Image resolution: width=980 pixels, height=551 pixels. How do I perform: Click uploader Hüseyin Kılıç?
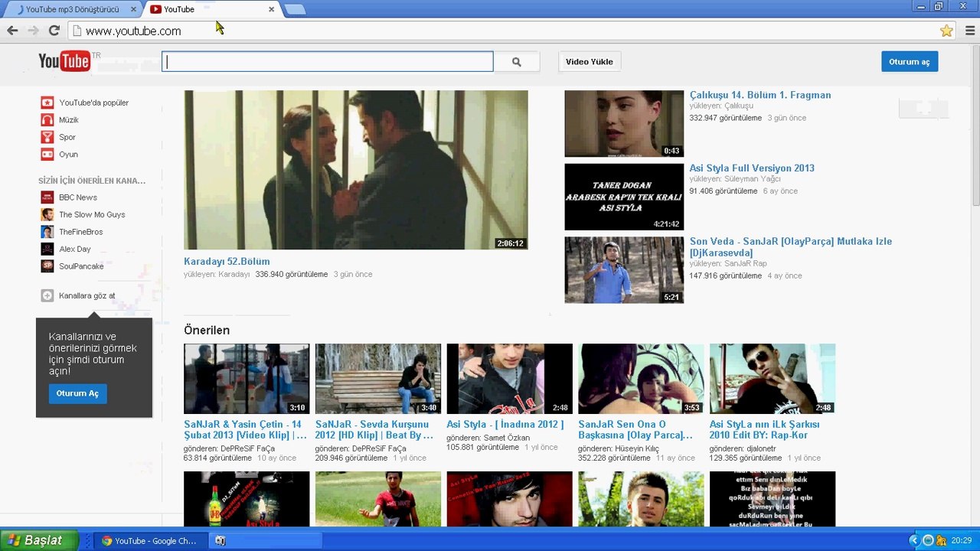[x=639, y=448]
